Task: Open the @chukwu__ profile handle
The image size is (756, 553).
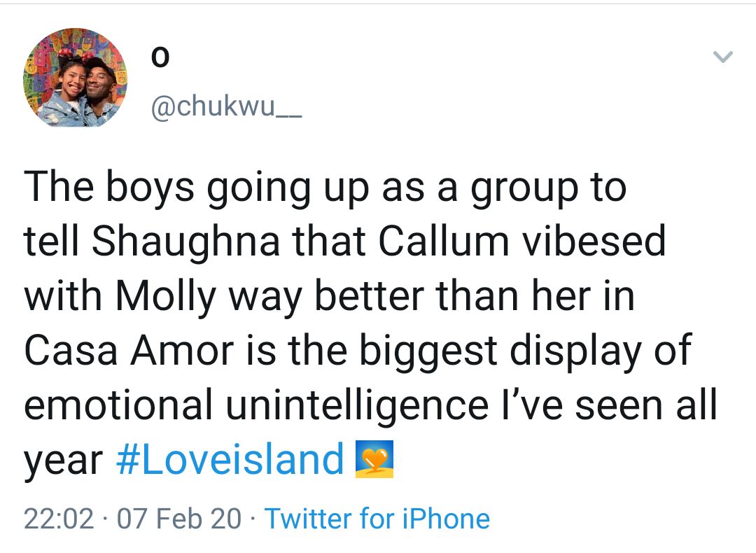Action: point(226,109)
